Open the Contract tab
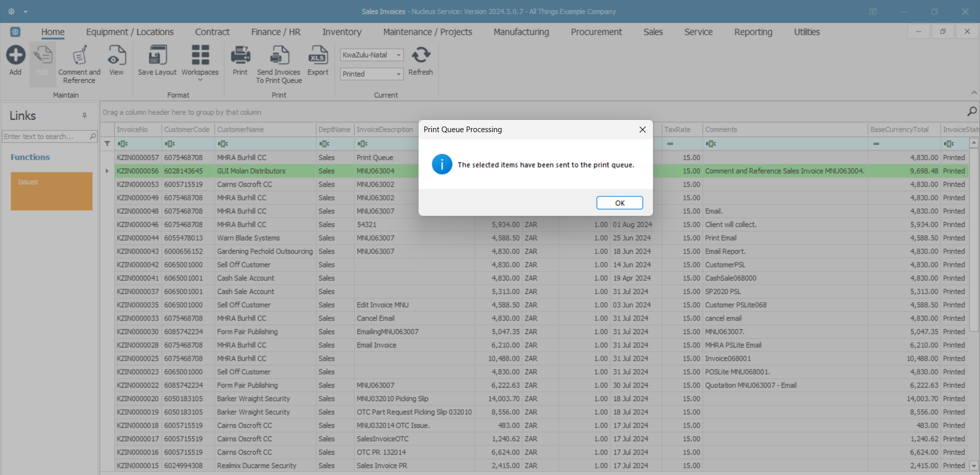The image size is (980, 475). click(212, 32)
